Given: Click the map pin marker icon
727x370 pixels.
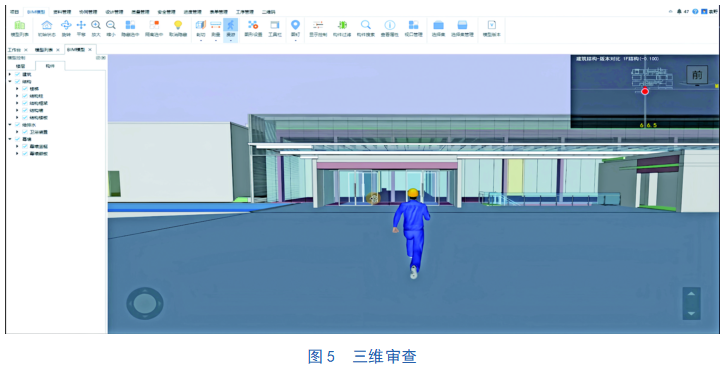Looking at the screenshot, I should click(295, 25).
